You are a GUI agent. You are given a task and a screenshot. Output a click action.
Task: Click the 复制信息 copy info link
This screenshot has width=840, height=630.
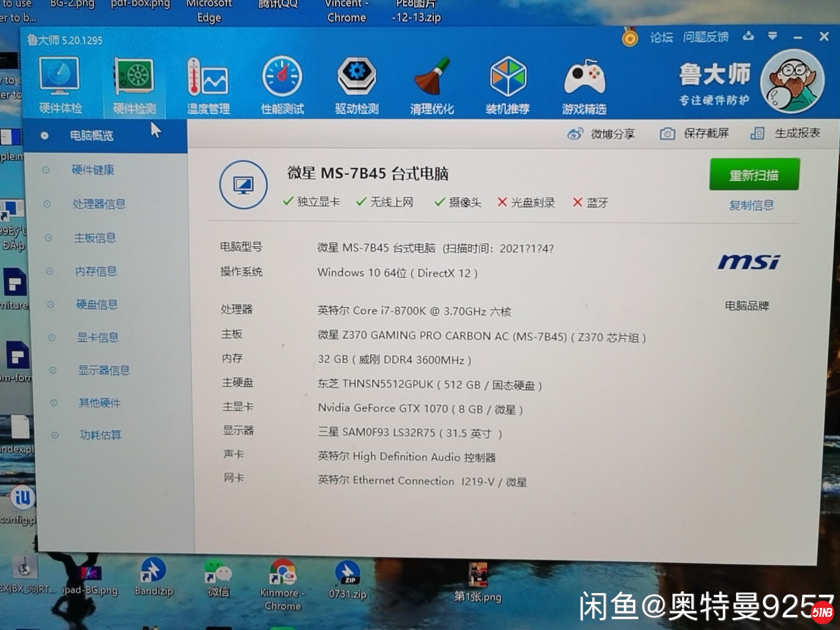[751, 205]
